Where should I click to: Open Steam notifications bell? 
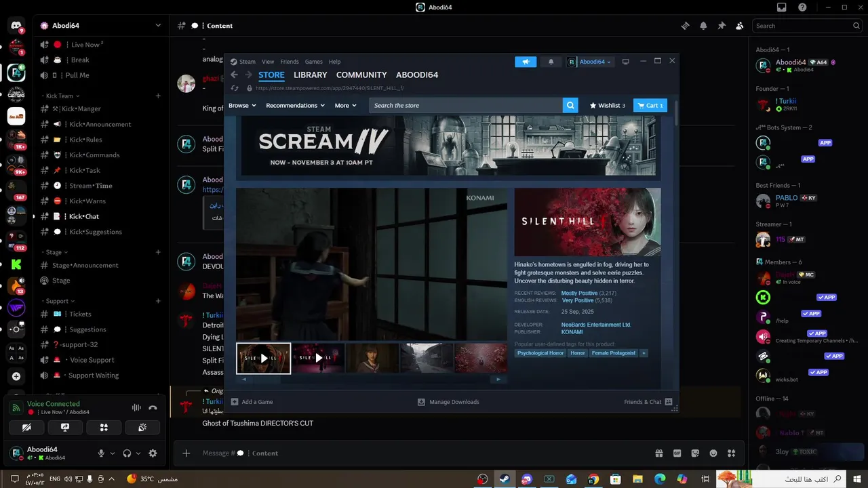point(551,62)
